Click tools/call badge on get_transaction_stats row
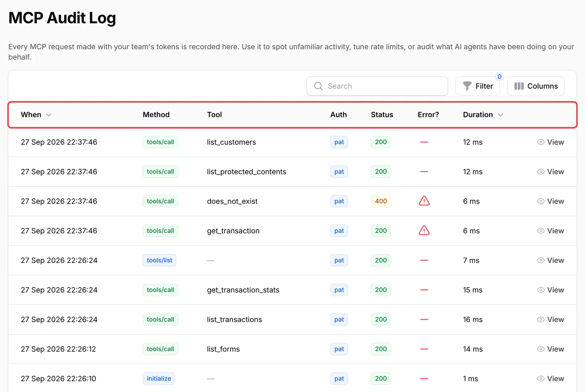 pos(160,290)
